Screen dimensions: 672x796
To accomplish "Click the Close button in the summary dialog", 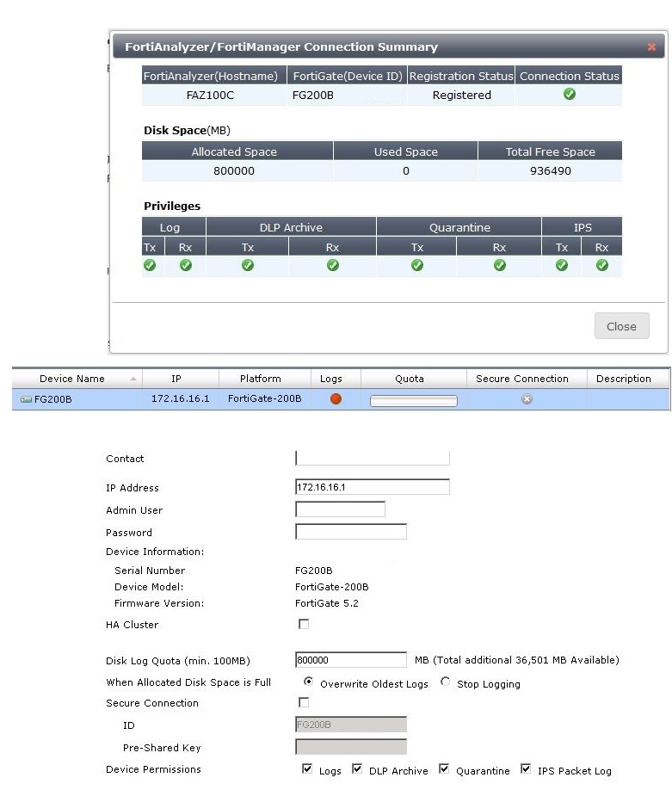I will tap(621, 326).
